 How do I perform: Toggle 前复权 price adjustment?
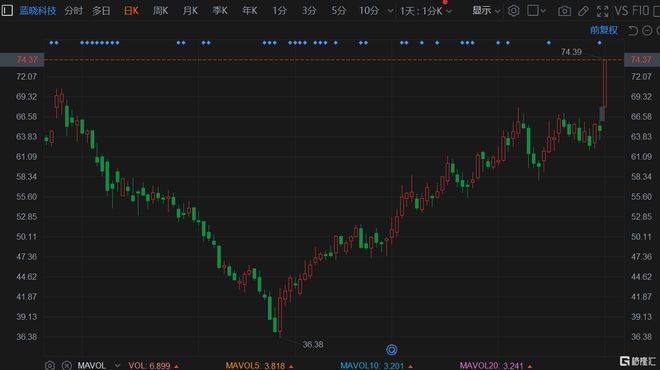[x=604, y=30]
